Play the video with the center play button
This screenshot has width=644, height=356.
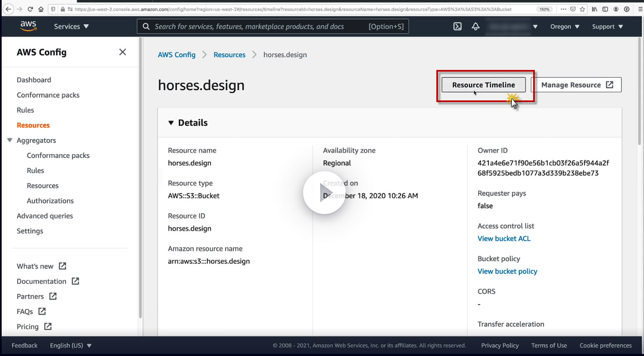[x=324, y=193]
